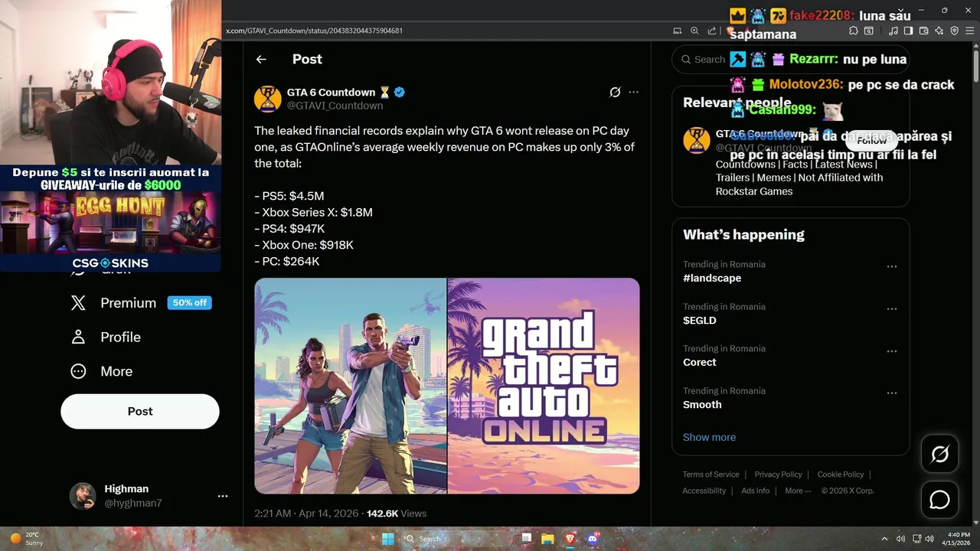Open the Brave hamburger main menu
This screenshot has height=551, width=980.
[969, 31]
